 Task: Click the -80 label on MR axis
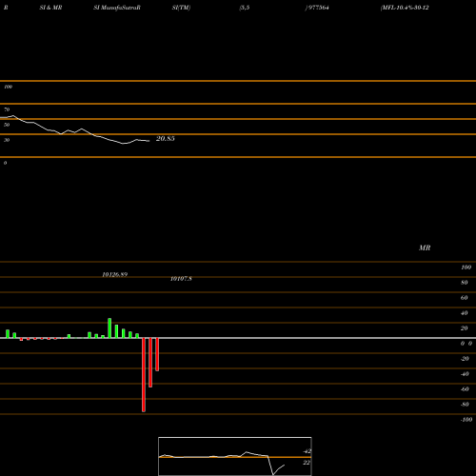465,405
